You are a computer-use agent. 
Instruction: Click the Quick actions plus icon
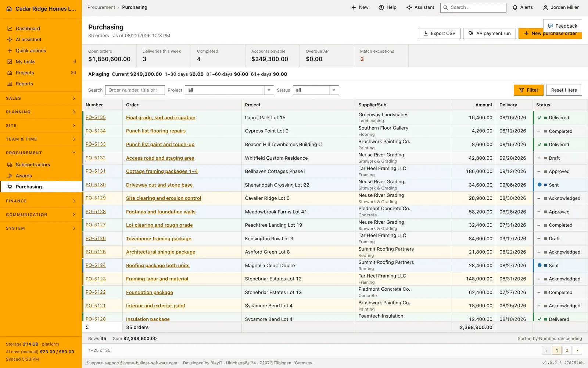[x=10, y=51]
